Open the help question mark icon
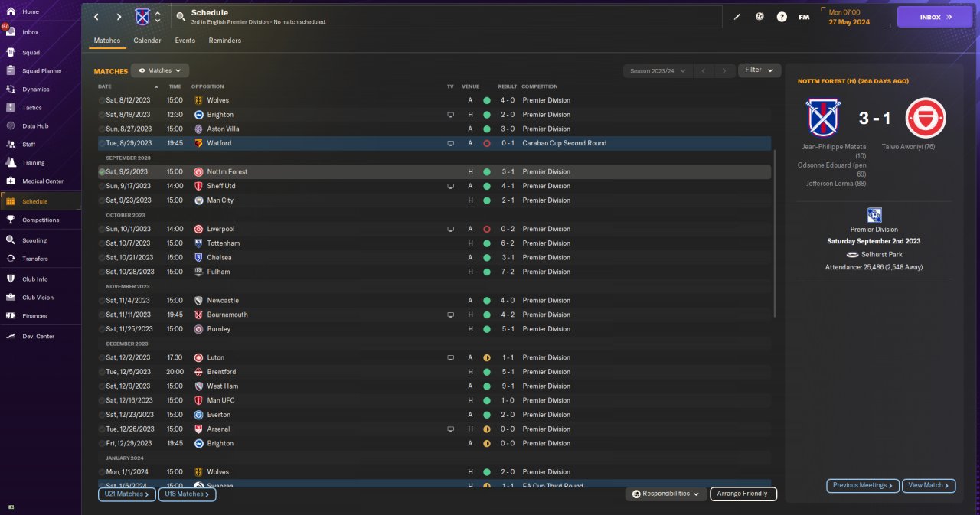Viewport: 980px width, 515px height. click(782, 17)
